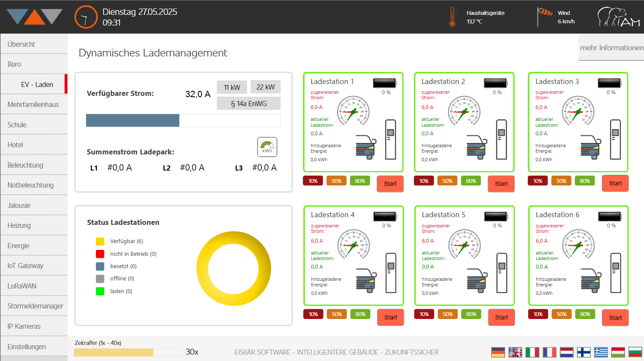The width and height of the screenshot is (644, 361).
Task: Click the battery icon of Ladestation 1
Action: coord(385,83)
